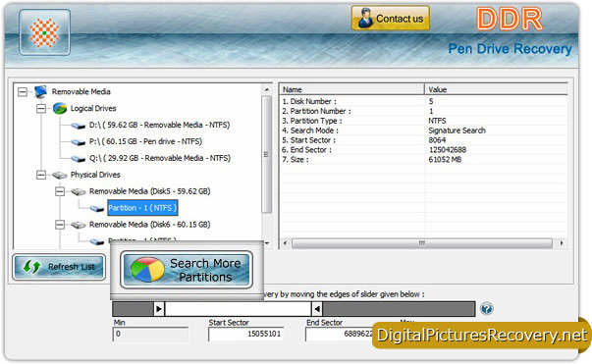
Task: Click the Removable Media computer icon
Action: click(x=41, y=91)
